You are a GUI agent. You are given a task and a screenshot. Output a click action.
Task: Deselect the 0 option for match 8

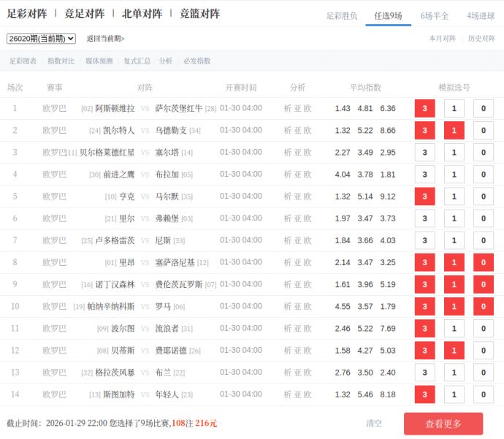tap(483, 262)
